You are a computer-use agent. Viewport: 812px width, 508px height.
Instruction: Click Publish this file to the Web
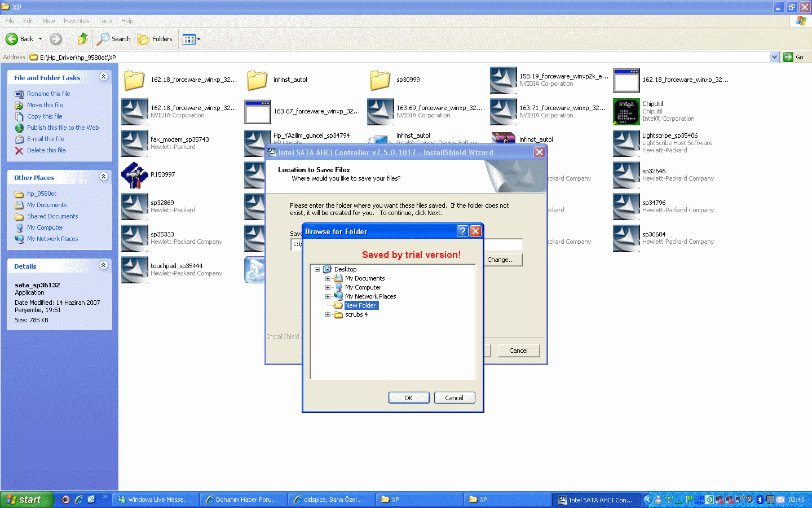[x=63, y=128]
